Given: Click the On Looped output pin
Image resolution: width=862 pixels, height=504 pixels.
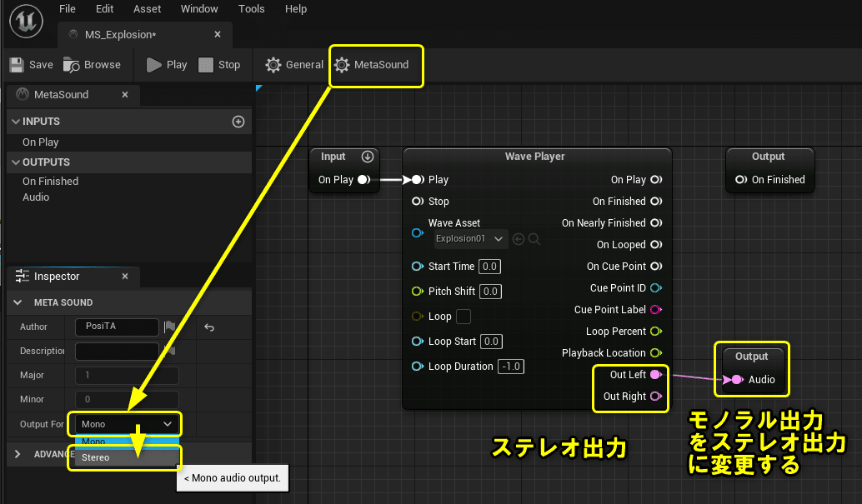Looking at the screenshot, I should click(x=656, y=245).
